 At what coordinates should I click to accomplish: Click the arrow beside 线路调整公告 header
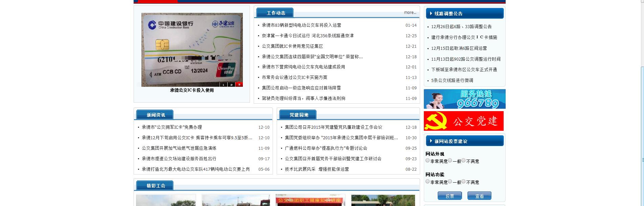tap(431, 14)
